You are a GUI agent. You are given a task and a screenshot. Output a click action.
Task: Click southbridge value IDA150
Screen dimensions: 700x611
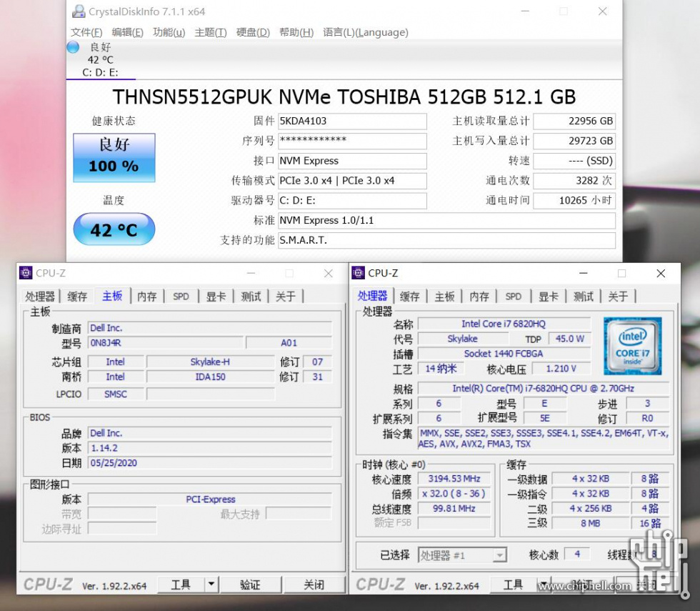pyautogui.click(x=210, y=377)
